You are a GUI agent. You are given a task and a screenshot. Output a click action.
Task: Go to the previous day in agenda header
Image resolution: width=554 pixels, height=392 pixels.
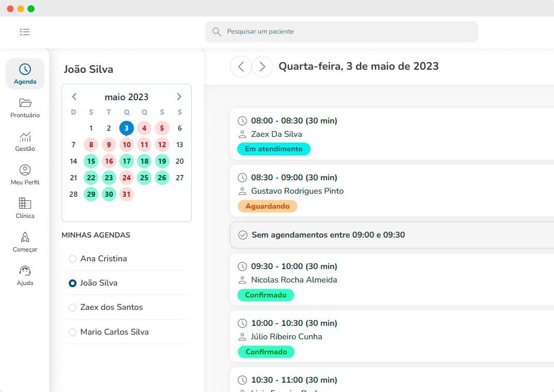(241, 67)
